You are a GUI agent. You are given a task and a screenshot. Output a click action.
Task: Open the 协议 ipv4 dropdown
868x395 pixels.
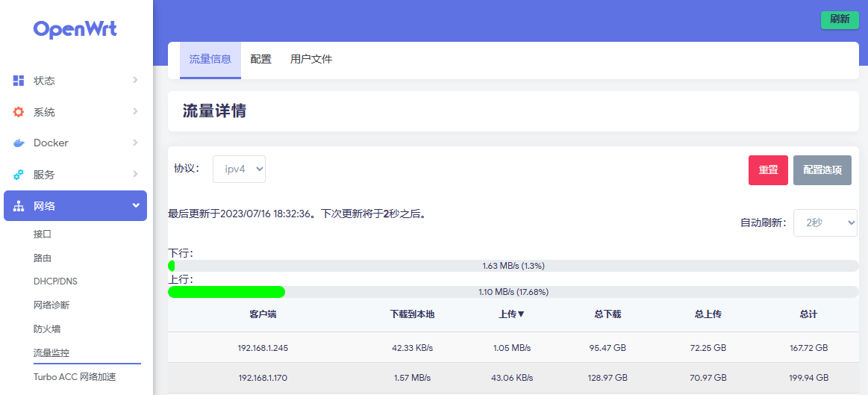(239, 169)
